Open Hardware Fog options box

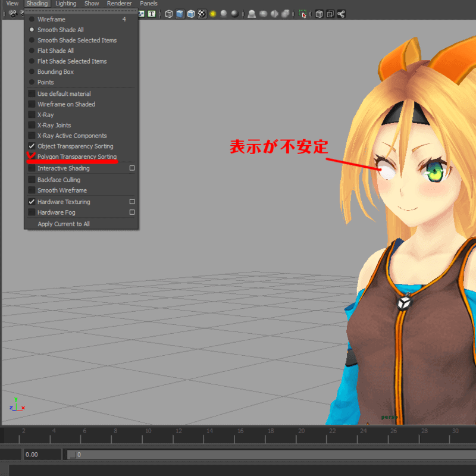point(132,212)
